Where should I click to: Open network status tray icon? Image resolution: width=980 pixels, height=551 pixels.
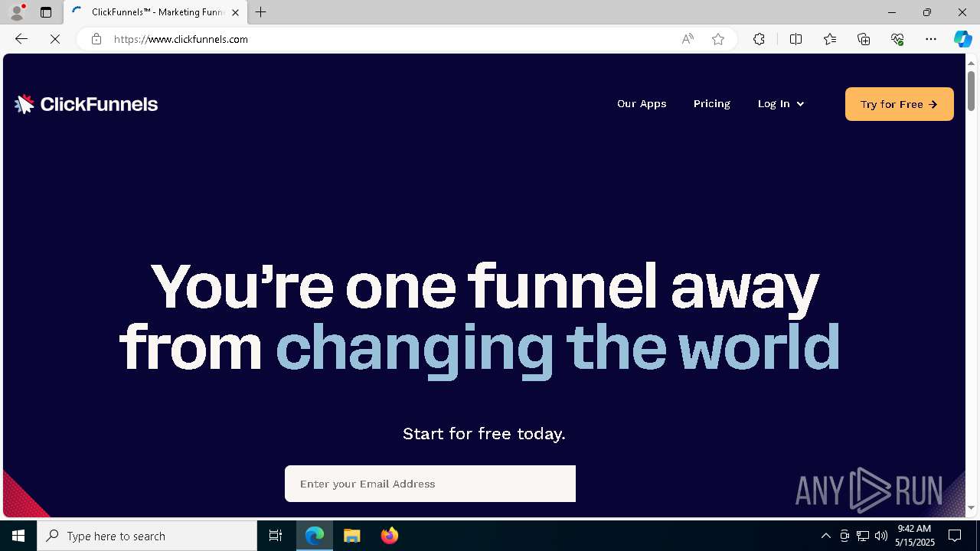click(863, 536)
